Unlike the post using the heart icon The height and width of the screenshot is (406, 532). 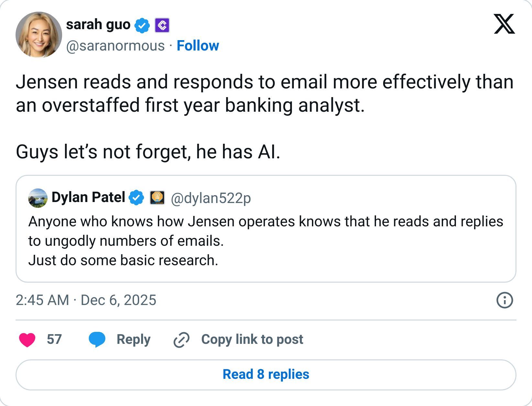pyautogui.click(x=28, y=339)
